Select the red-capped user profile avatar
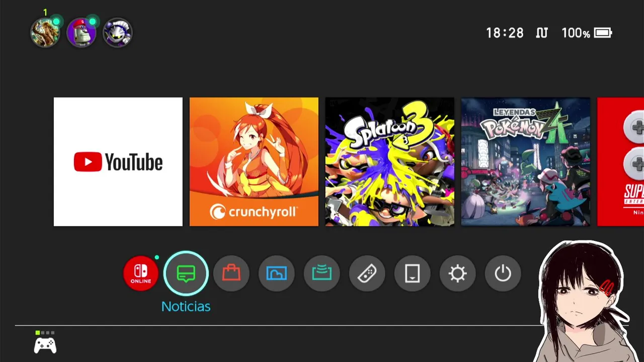The height and width of the screenshot is (362, 644). click(x=82, y=33)
